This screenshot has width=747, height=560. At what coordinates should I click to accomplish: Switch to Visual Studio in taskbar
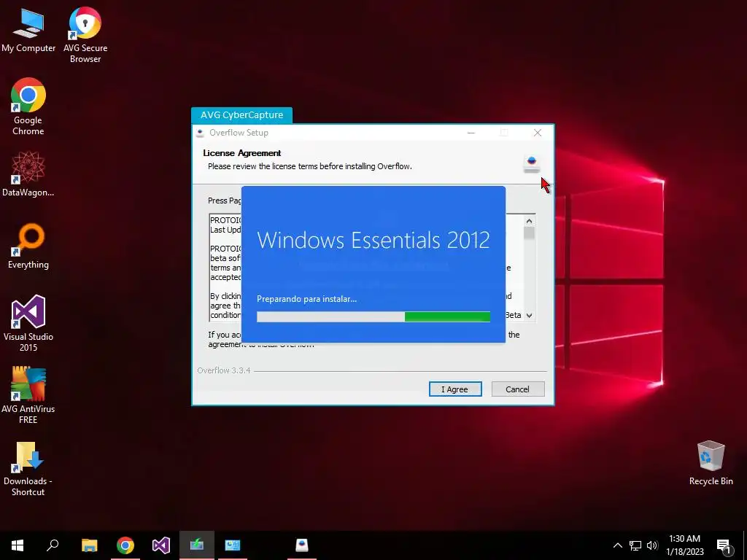(x=161, y=545)
